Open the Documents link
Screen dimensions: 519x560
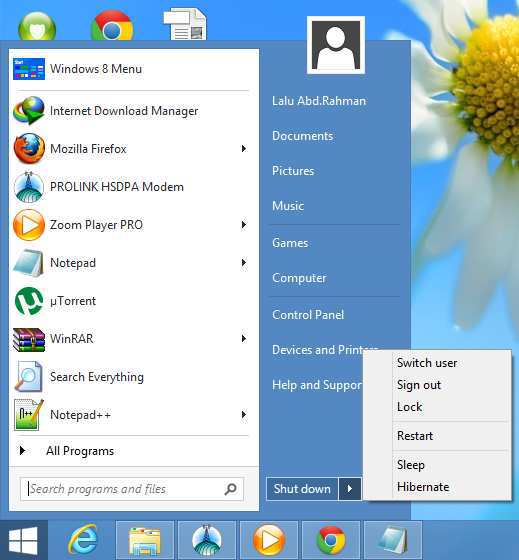point(303,136)
